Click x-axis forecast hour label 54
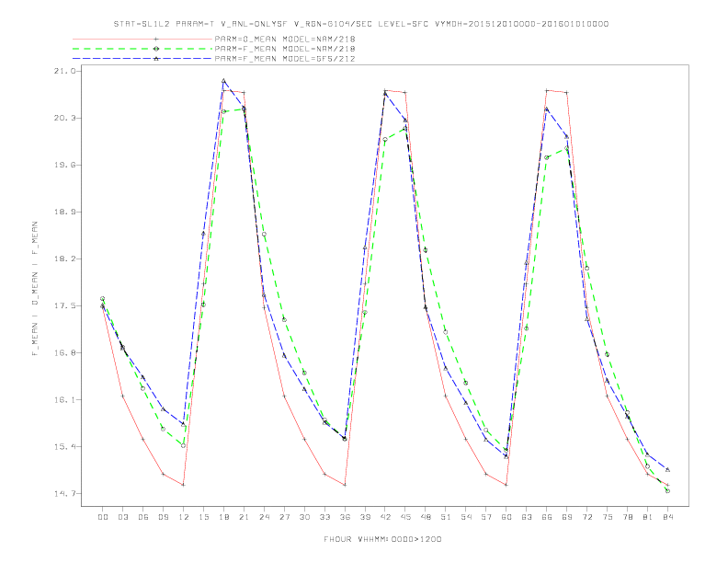The width and height of the screenshot is (728, 563). [x=466, y=517]
